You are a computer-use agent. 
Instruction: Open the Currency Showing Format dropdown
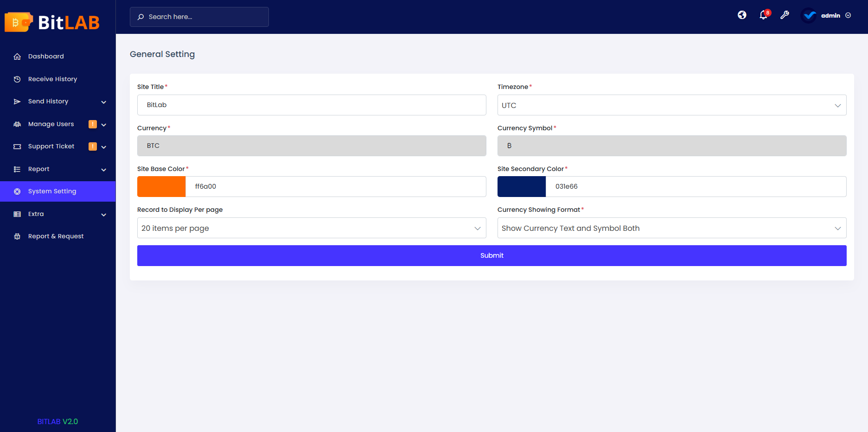pyautogui.click(x=672, y=228)
